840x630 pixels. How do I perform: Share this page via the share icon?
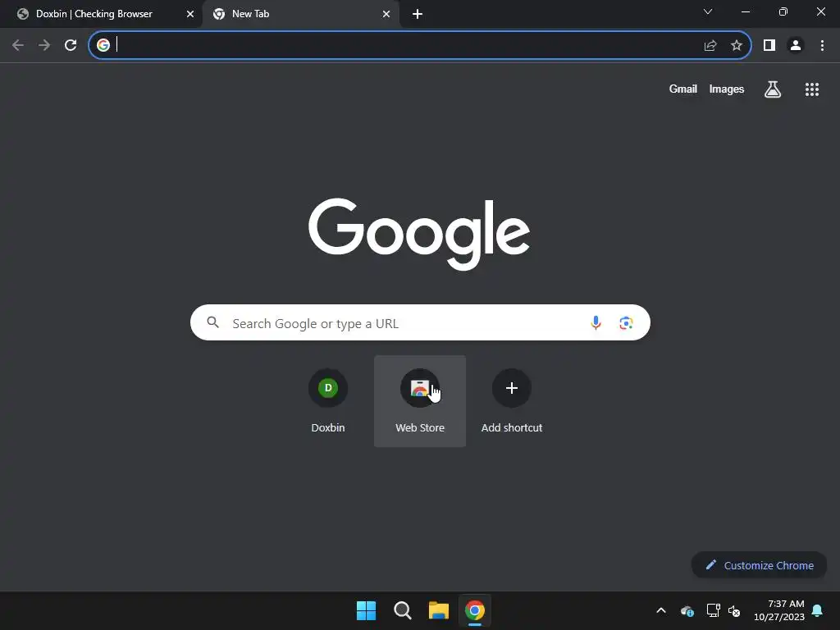tap(710, 45)
